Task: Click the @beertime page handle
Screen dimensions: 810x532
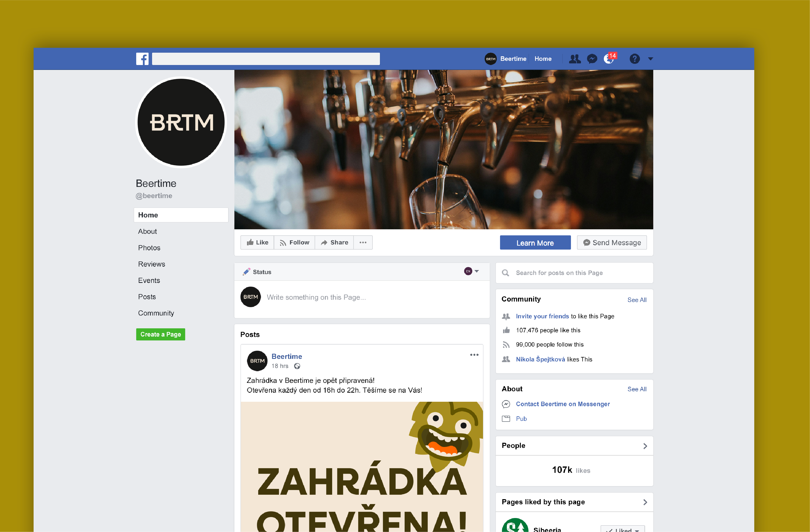Action: pyautogui.click(x=154, y=196)
